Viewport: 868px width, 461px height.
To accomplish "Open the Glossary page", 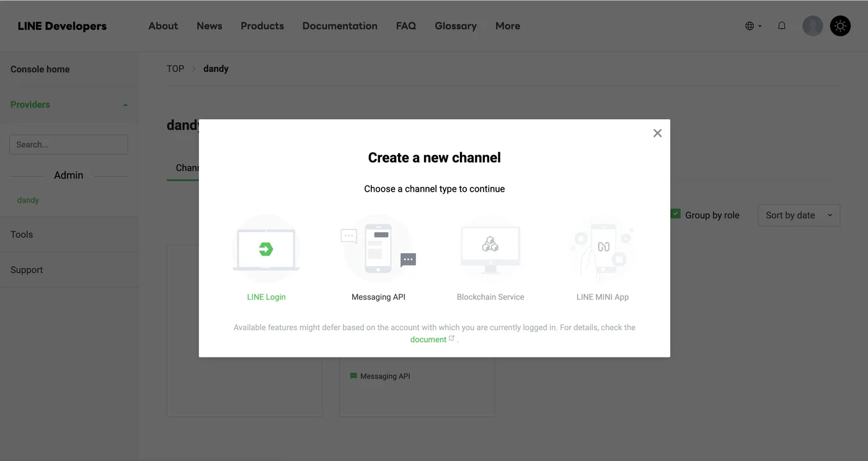I will click(x=456, y=26).
